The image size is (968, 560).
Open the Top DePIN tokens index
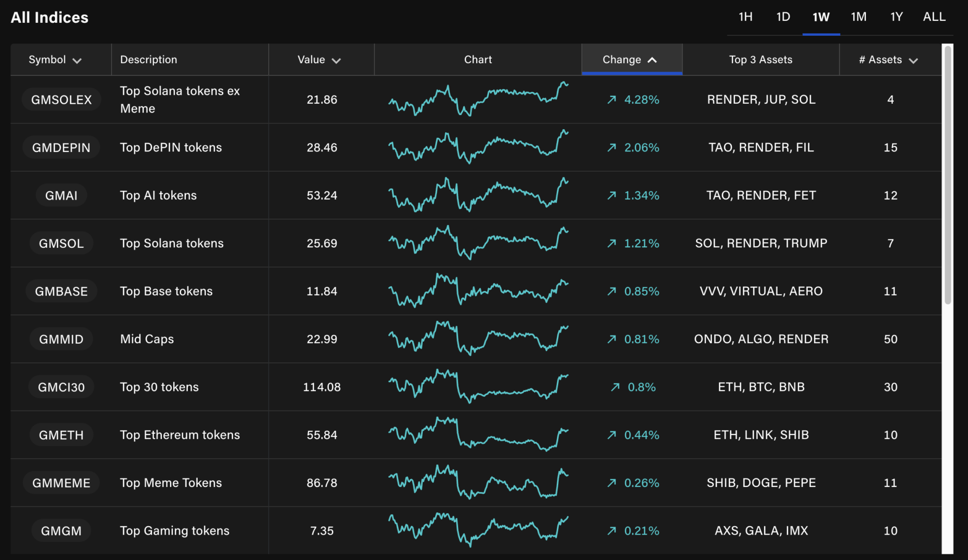click(171, 148)
